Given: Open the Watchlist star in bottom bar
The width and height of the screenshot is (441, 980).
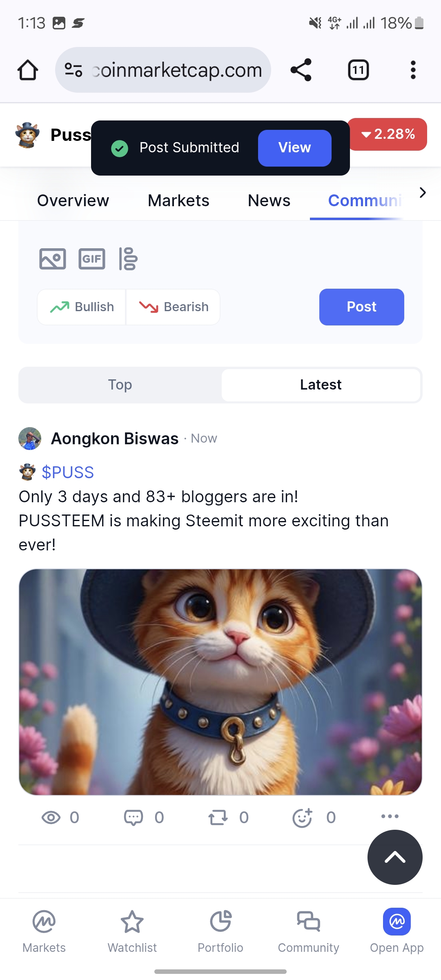Looking at the screenshot, I should click(132, 928).
